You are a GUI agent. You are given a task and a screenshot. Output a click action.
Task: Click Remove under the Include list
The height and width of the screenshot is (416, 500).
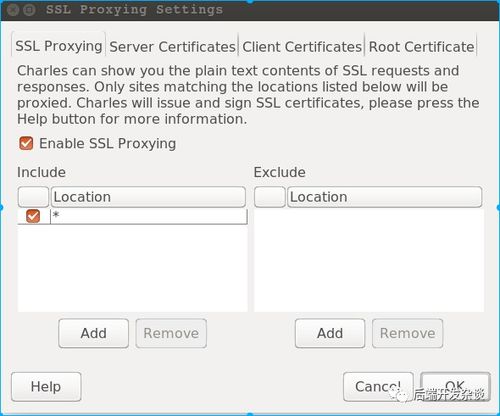pos(171,333)
